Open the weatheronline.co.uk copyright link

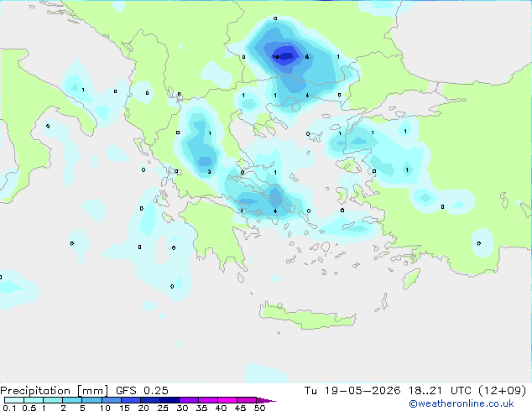pyautogui.click(x=461, y=403)
